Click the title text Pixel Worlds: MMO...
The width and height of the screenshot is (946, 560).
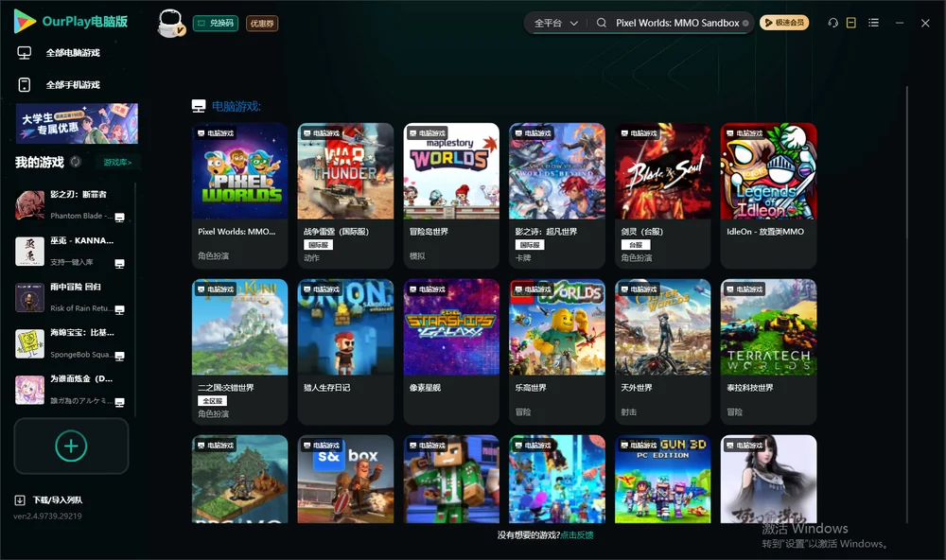(x=236, y=231)
